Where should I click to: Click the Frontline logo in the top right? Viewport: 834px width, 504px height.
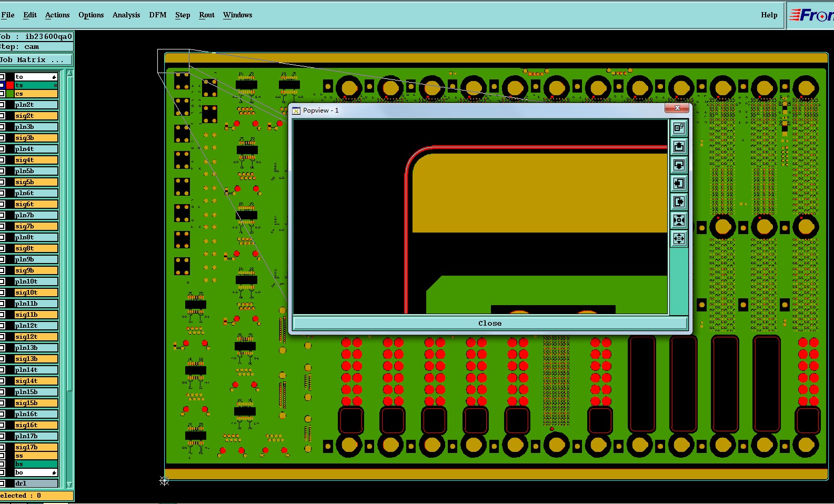coord(811,15)
